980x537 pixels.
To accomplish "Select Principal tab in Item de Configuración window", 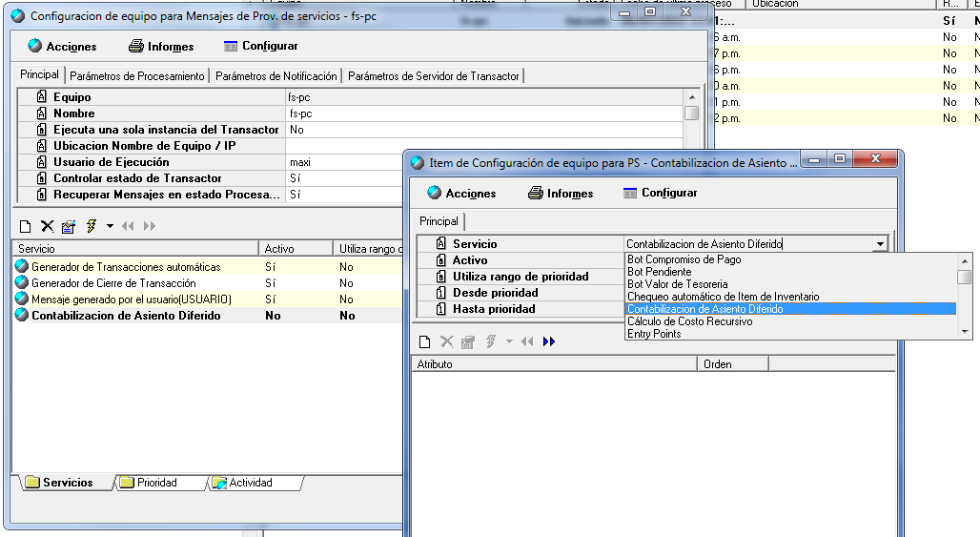I will tap(439, 221).
